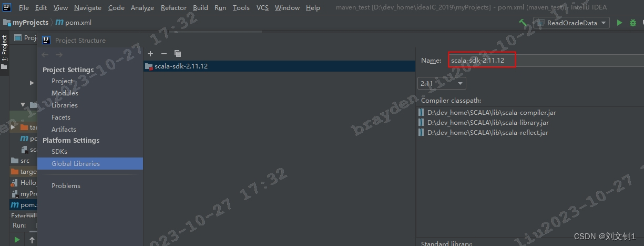Screen dimensions: 644x246
Task: Click the rerun green arrow in the Run panel
Action: (x=17, y=240)
